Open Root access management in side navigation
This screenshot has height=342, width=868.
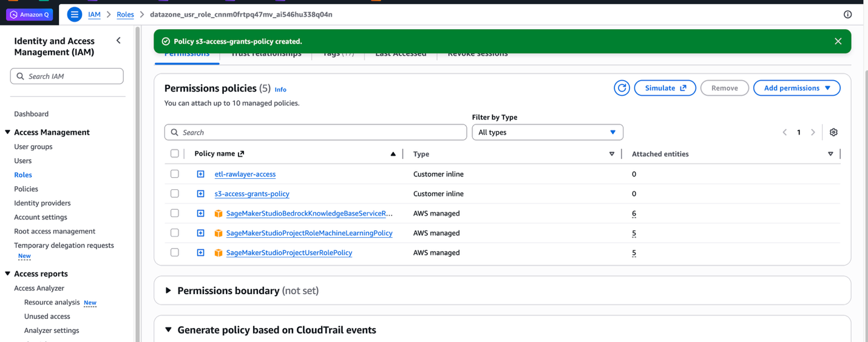tap(55, 231)
